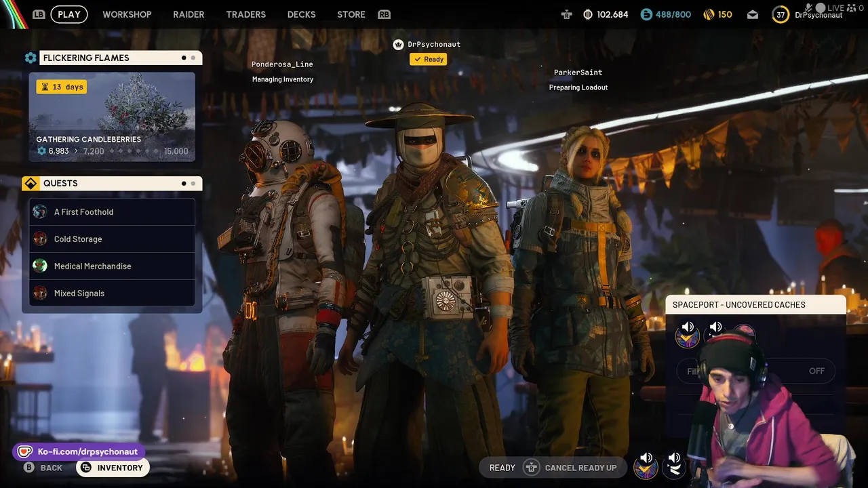This screenshot has height=488, width=868.
Task: Click the controller glyph before the coin balance
Action: 567,14
